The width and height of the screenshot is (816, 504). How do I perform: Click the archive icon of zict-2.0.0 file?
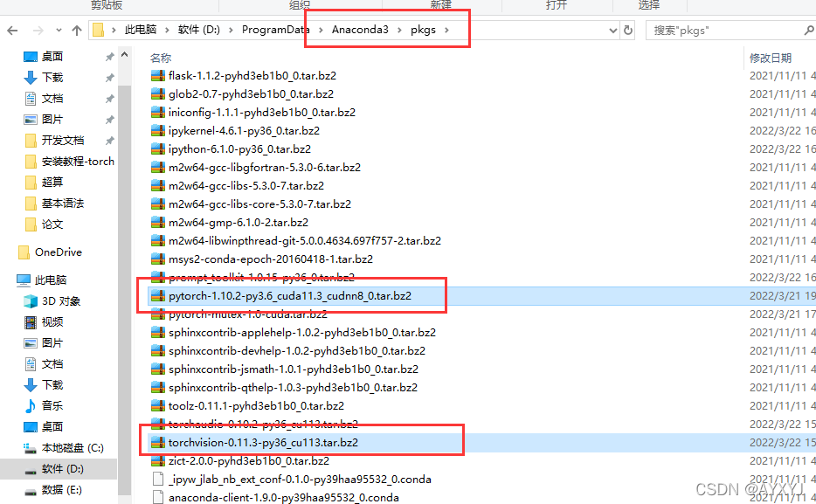(x=158, y=461)
